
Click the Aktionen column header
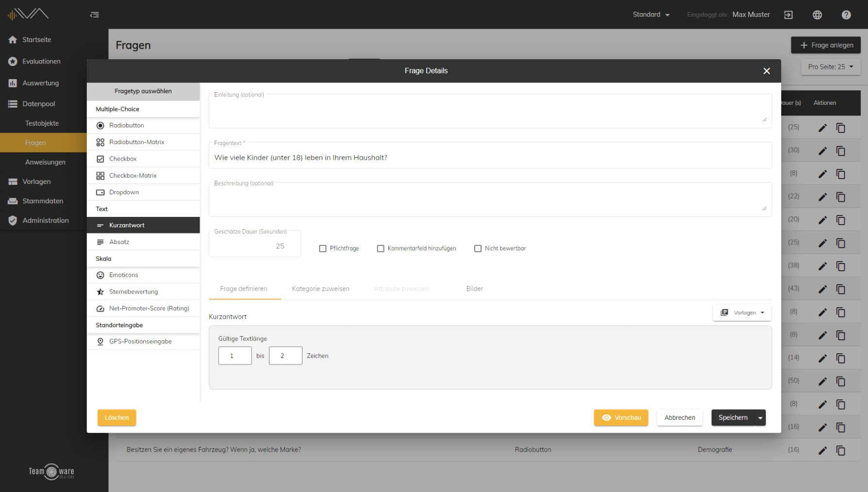coord(825,103)
